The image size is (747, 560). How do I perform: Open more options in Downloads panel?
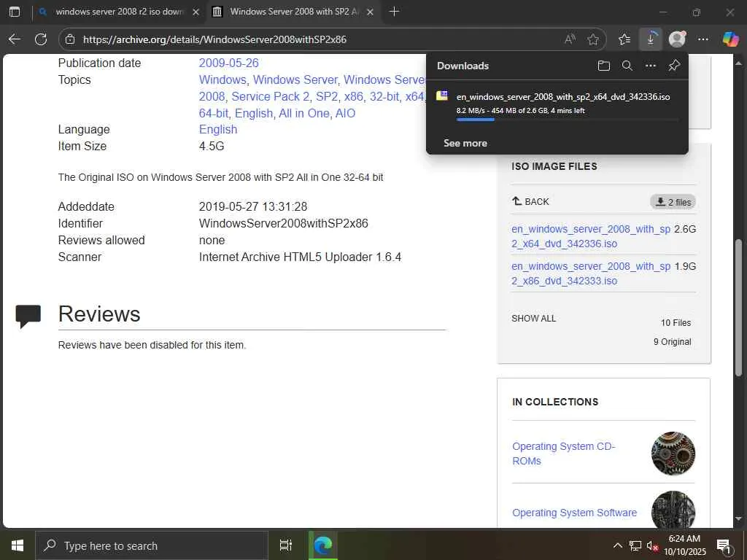(x=650, y=66)
